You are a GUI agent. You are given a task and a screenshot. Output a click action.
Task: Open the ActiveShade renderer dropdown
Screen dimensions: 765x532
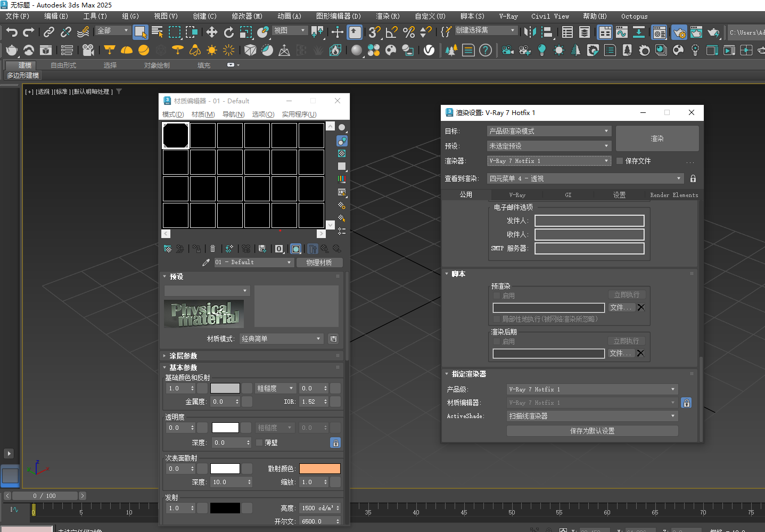click(x=593, y=416)
